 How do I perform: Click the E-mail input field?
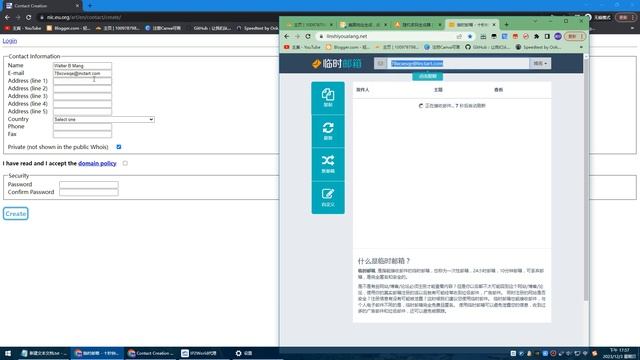pyautogui.click(x=82, y=73)
